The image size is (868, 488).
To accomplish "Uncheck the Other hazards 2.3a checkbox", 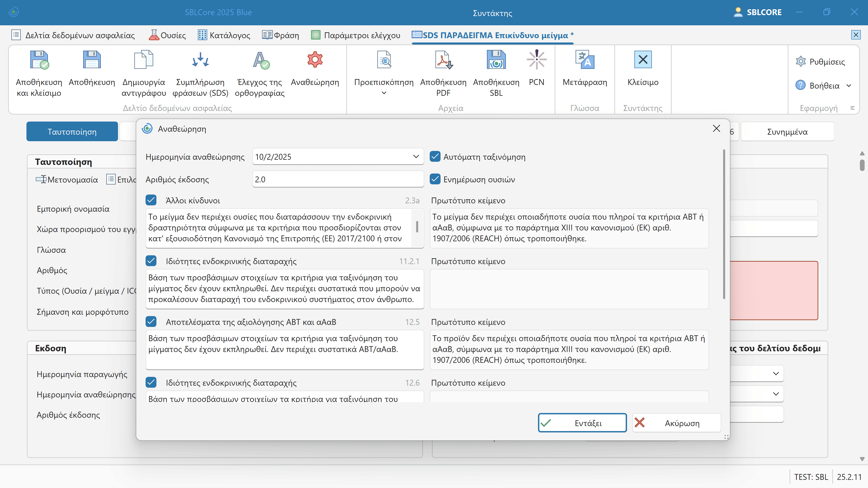I will (151, 200).
